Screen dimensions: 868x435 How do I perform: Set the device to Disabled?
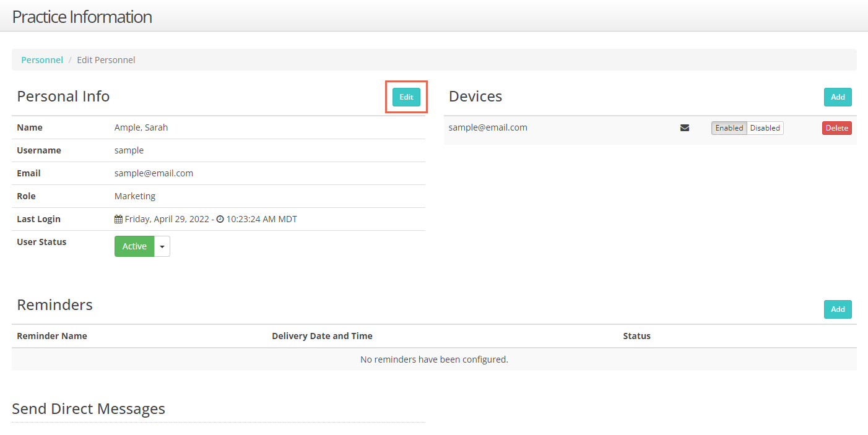pyautogui.click(x=765, y=128)
